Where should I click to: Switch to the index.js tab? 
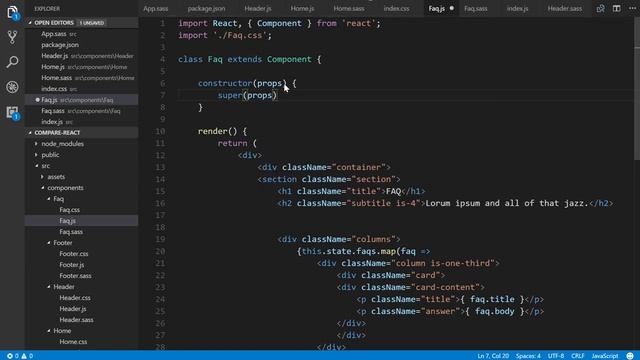(x=517, y=8)
